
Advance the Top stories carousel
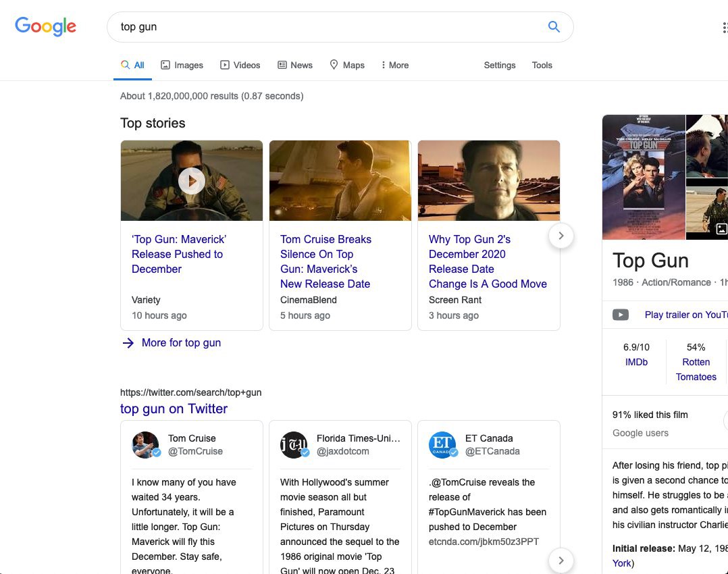pyautogui.click(x=561, y=236)
